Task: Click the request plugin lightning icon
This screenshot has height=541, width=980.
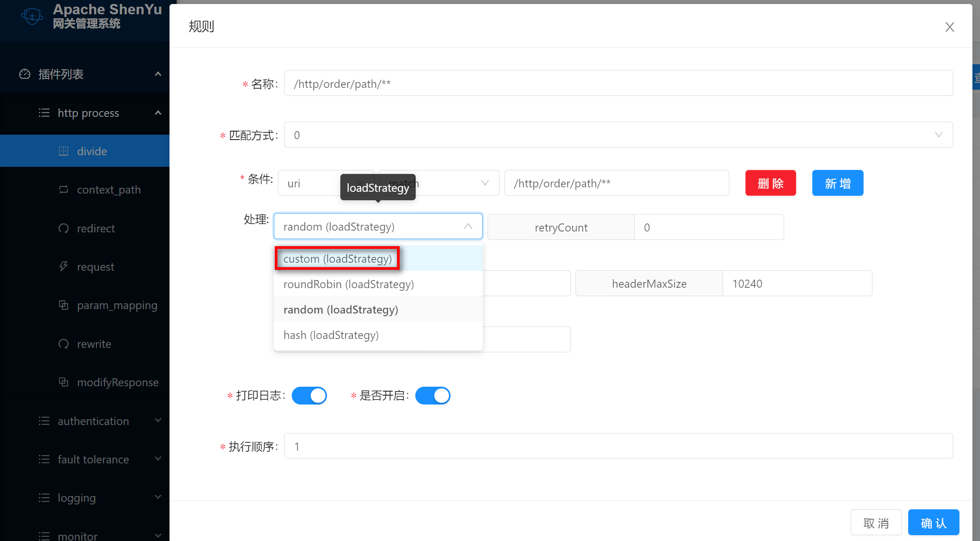Action: point(63,267)
